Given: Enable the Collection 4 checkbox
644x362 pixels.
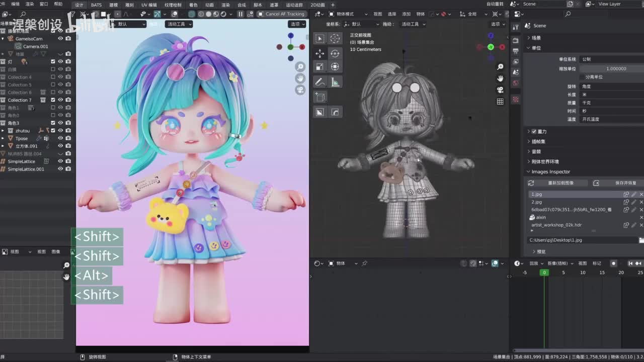Looking at the screenshot, I should point(53,77).
